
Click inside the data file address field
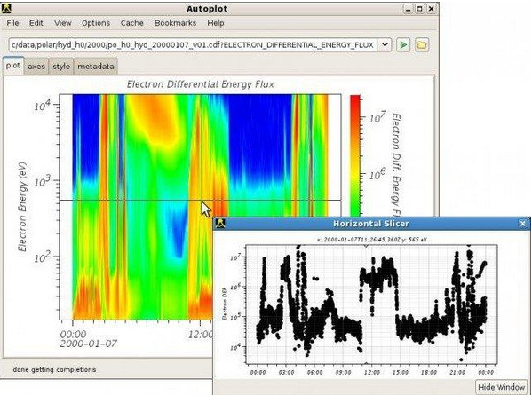(x=193, y=44)
